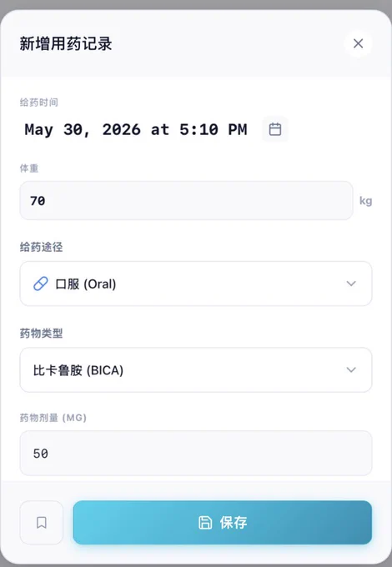Expand the 药物类型 dropdown chevron

pyautogui.click(x=351, y=369)
